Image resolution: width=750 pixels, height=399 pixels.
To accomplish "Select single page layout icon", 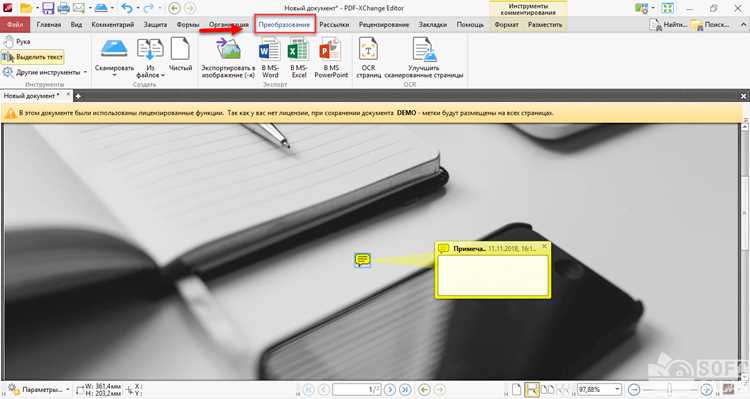I will click(x=516, y=389).
